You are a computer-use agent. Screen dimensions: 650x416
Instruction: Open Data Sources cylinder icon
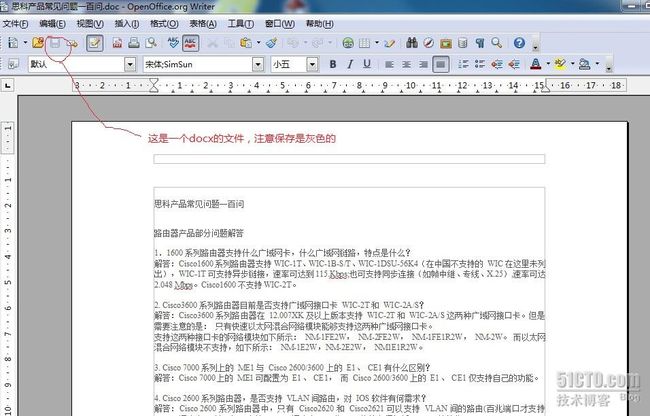463,43
